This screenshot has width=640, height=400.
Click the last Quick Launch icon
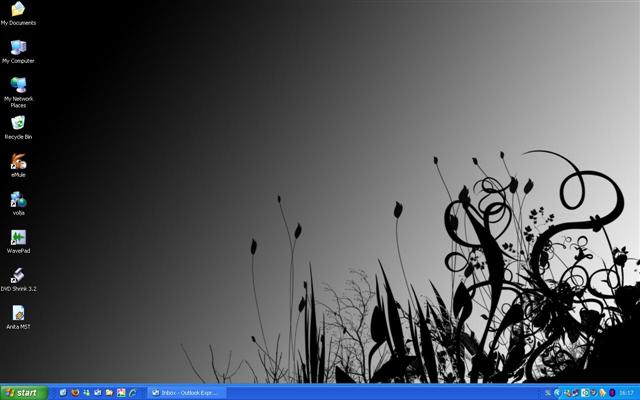tap(133, 393)
